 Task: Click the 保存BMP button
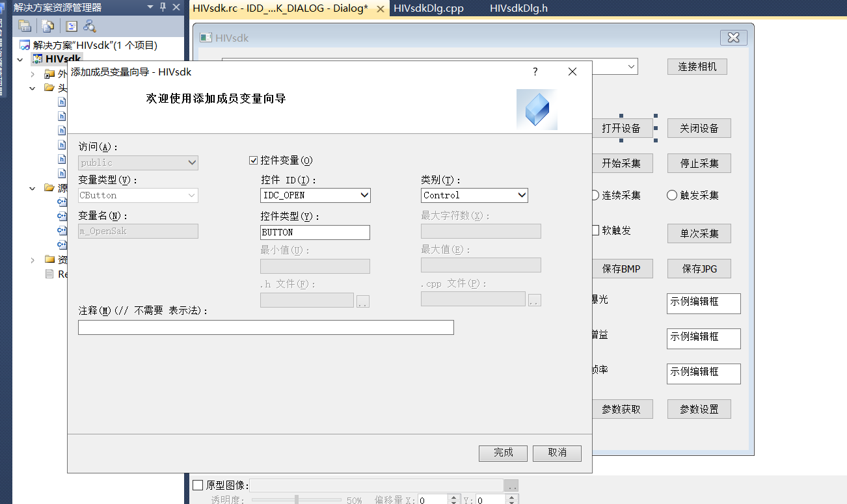(x=622, y=269)
